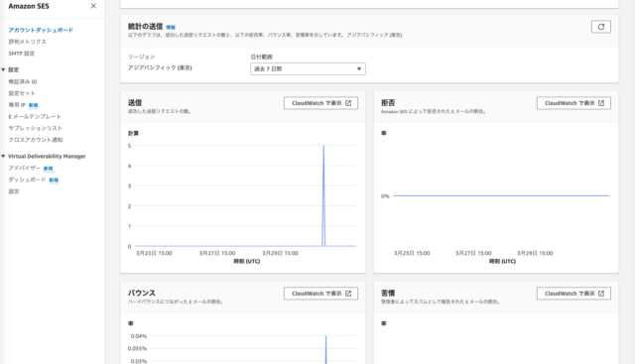Click 3月25日 15:00 label in the 拒否 chart
Image resolution: width=635 pixels, height=364 pixels.
pyautogui.click(x=412, y=253)
